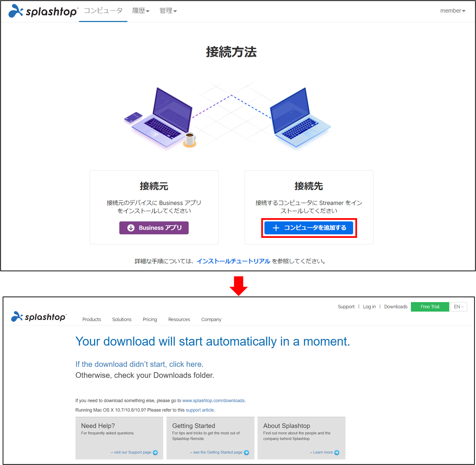
Task: Click the 'About Splashtop' card heading
Action: (x=287, y=426)
